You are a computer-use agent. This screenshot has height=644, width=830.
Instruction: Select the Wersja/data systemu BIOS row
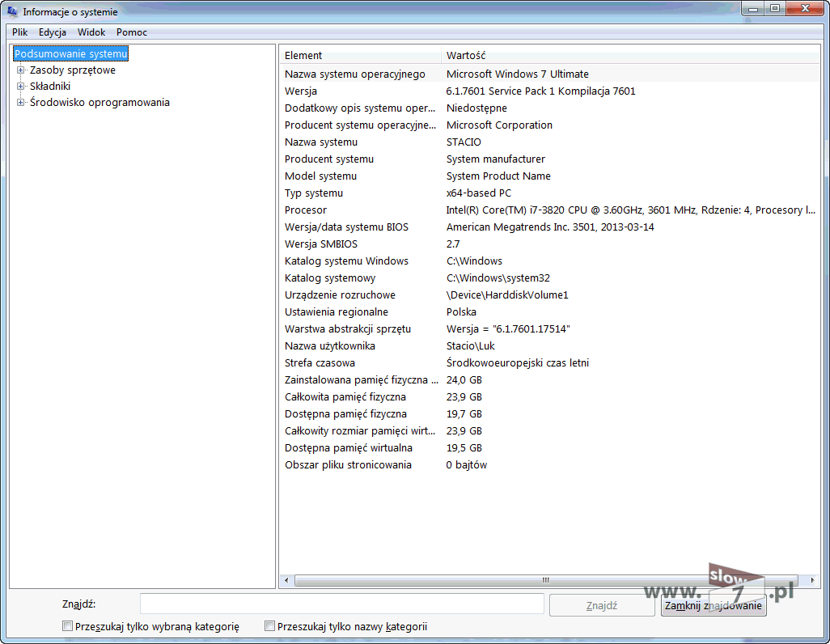coord(549,227)
